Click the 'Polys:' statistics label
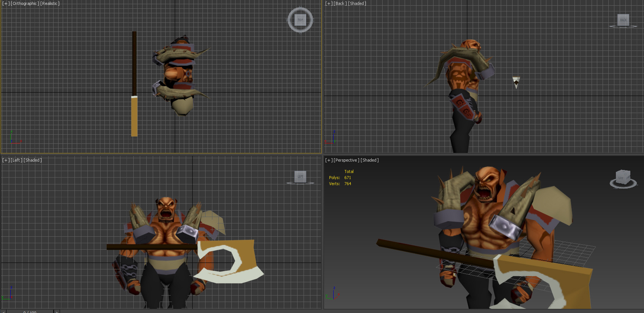Viewport: 644px width, 313px height. point(335,178)
